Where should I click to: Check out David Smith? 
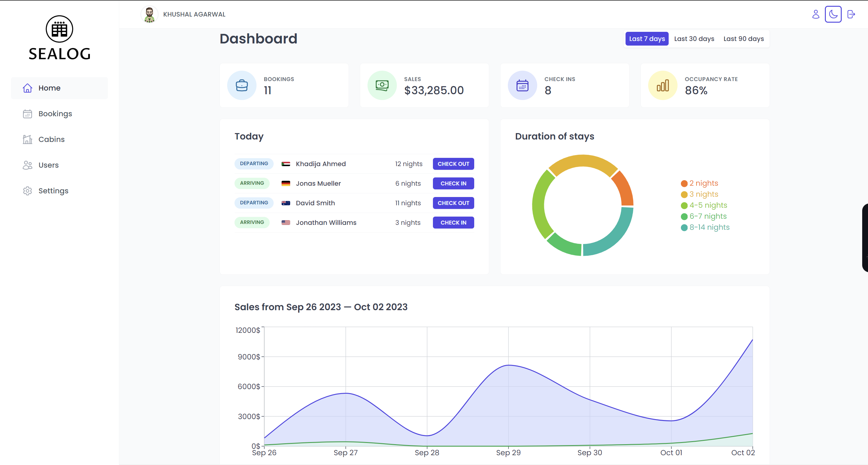(x=453, y=203)
